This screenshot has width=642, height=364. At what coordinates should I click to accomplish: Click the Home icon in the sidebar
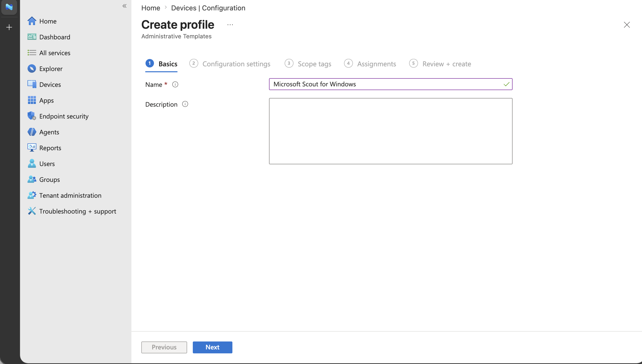click(x=32, y=21)
